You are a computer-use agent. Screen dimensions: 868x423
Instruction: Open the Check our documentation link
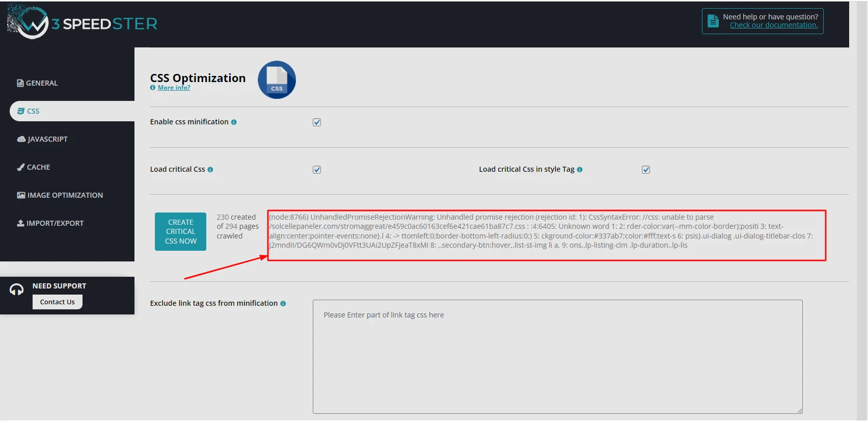(773, 25)
